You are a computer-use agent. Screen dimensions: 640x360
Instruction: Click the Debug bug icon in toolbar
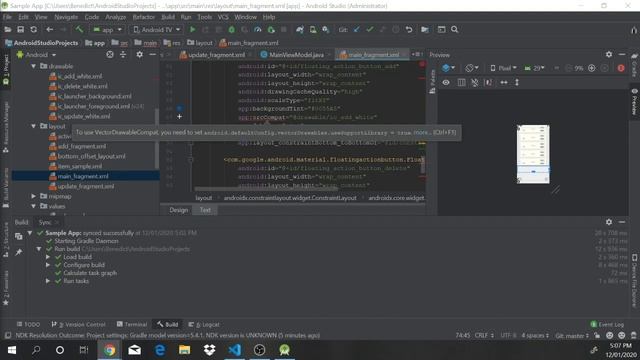[231, 29]
